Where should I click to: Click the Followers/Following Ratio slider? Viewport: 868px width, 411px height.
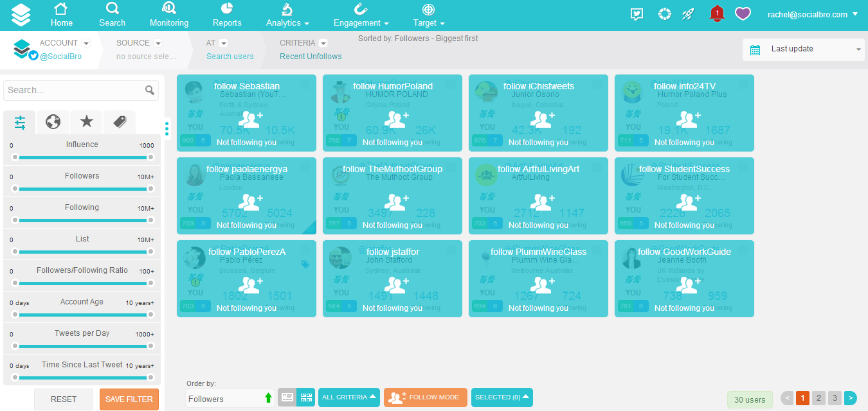82,283
